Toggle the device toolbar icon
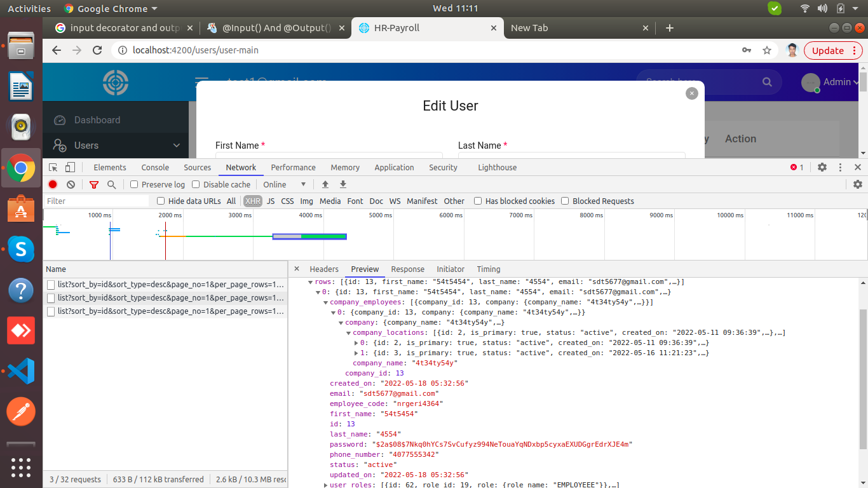Screen dimensions: 868x488 tap(70, 167)
